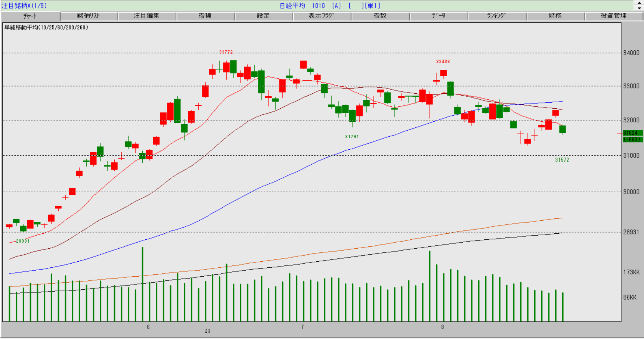Click the (-663) price change tag
Image resolution: width=644 pixels, height=339 pixels.
coord(632,139)
